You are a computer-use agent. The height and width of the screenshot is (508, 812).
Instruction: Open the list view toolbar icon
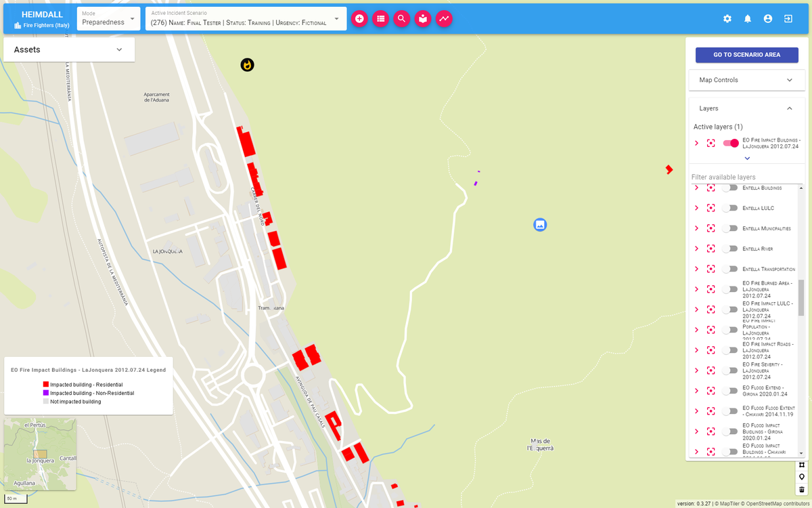click(380, 19)
